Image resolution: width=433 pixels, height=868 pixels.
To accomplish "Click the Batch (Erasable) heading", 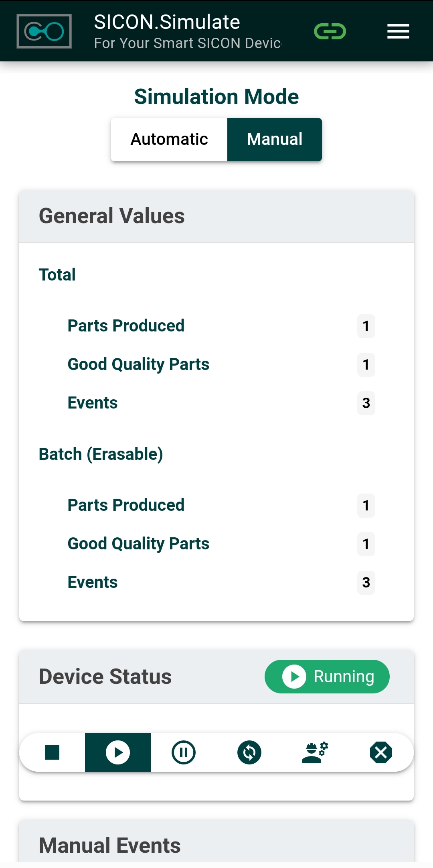I will [x=101, y=454].
